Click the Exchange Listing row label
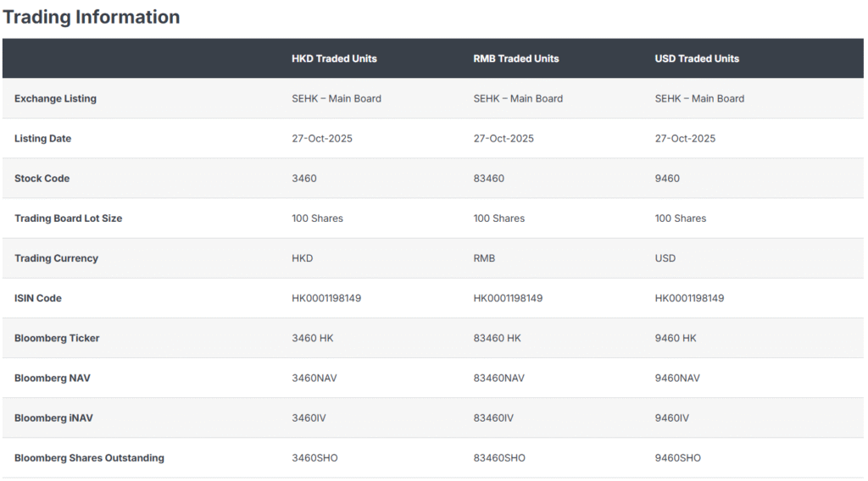868x481 pixels. (x=55, y=98)
